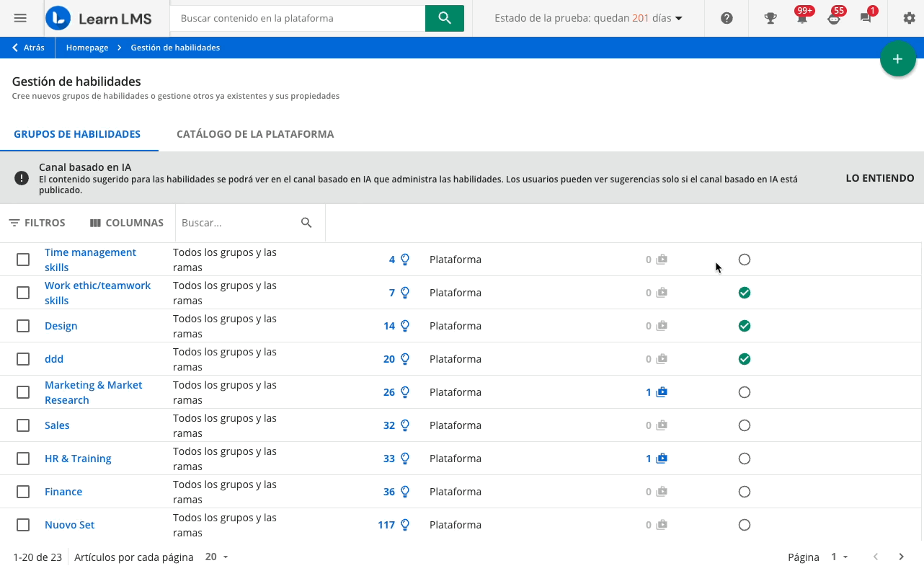The height and width of the screenshot is (571, 924).
Task: Click the alert icon in AI channel banner
Action: (x=22, y=178)
